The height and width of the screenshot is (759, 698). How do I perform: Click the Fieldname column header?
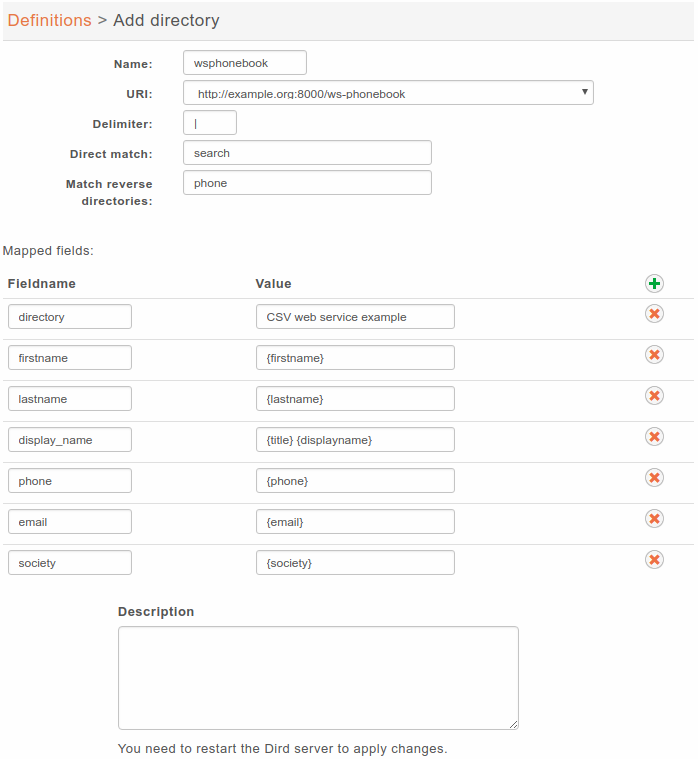click(x=42, y=284)
